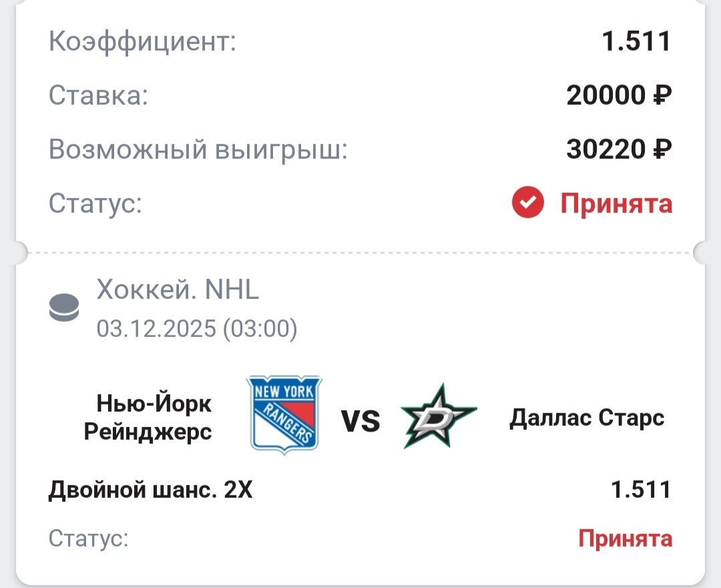This screenshot has width=721, height=588.
Task: Click the Dallas Stars star logo
Action: 439,417
